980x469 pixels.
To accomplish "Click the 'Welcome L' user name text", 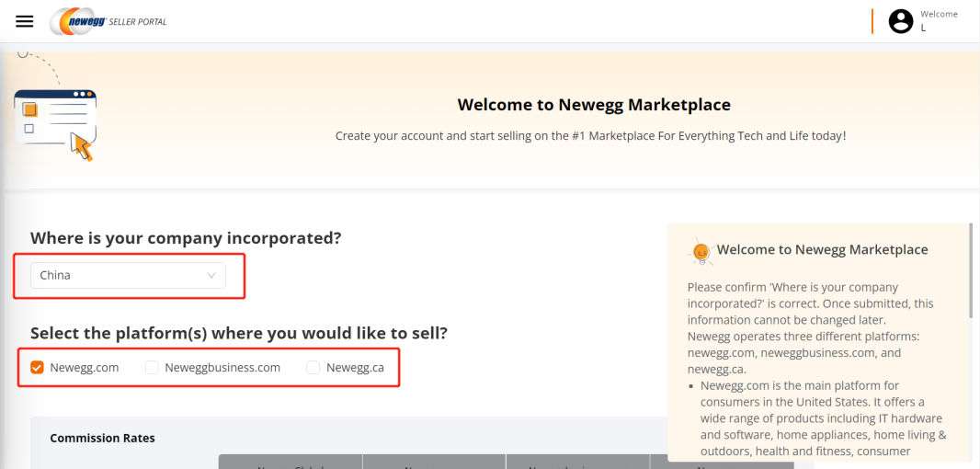I will 938,21.
